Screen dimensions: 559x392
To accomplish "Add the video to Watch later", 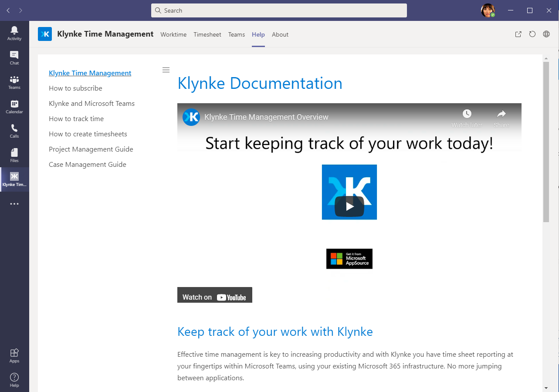I will tap(467, 118).
